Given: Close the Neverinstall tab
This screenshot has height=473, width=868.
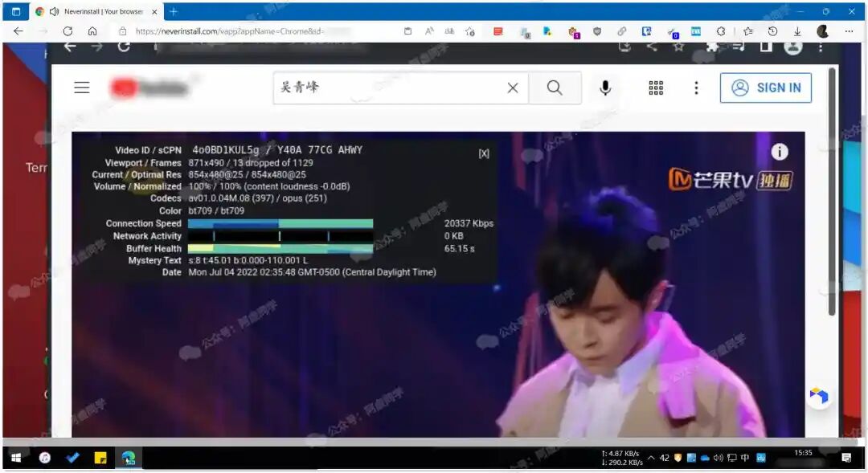Looking at the screenshot, I should pyautogui.click(x=154, y=11).
